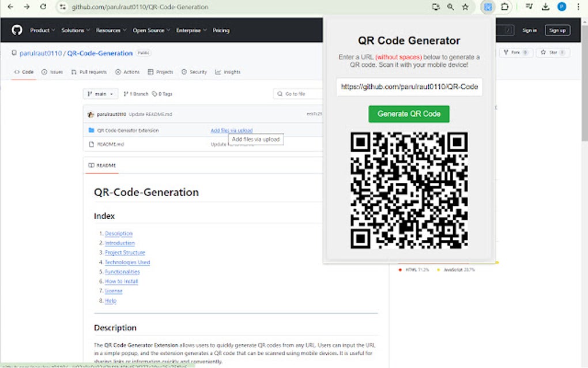
Task: Open the QR Code Generator extension icon
Action: point(488,7)
